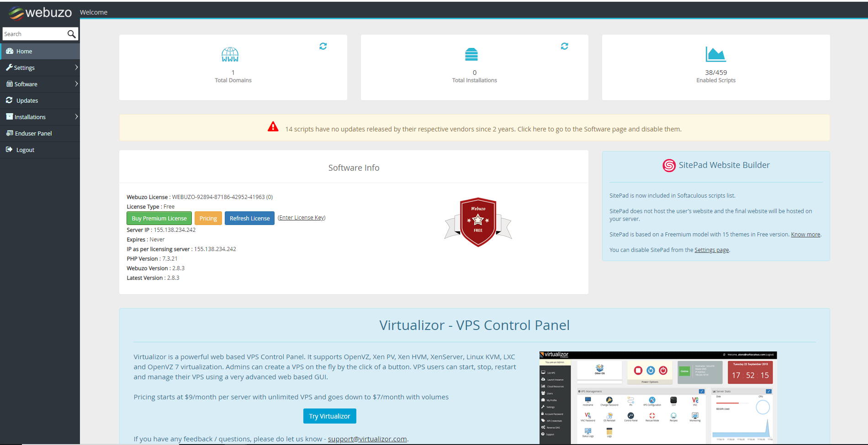The image size is (868, 445).
Task: Click the Software list icon
Action: pos(10,84)
